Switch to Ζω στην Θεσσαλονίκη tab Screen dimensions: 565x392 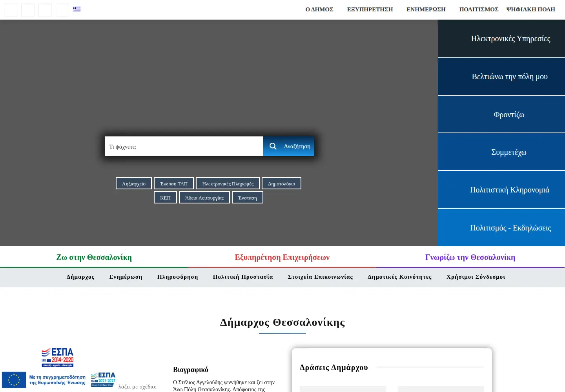[x=94, y=257]
